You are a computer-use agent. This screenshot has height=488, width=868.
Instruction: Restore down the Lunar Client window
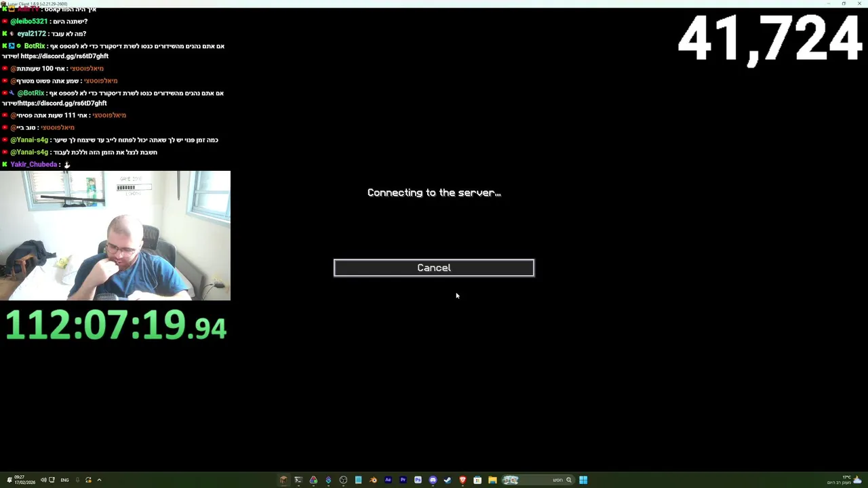(844, 3)
